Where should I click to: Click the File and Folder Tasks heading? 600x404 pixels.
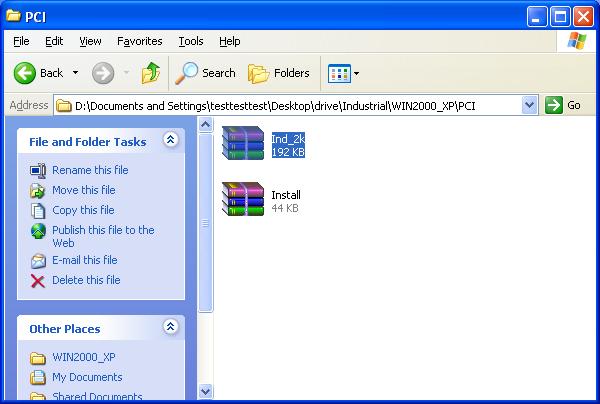coord(88,142)
